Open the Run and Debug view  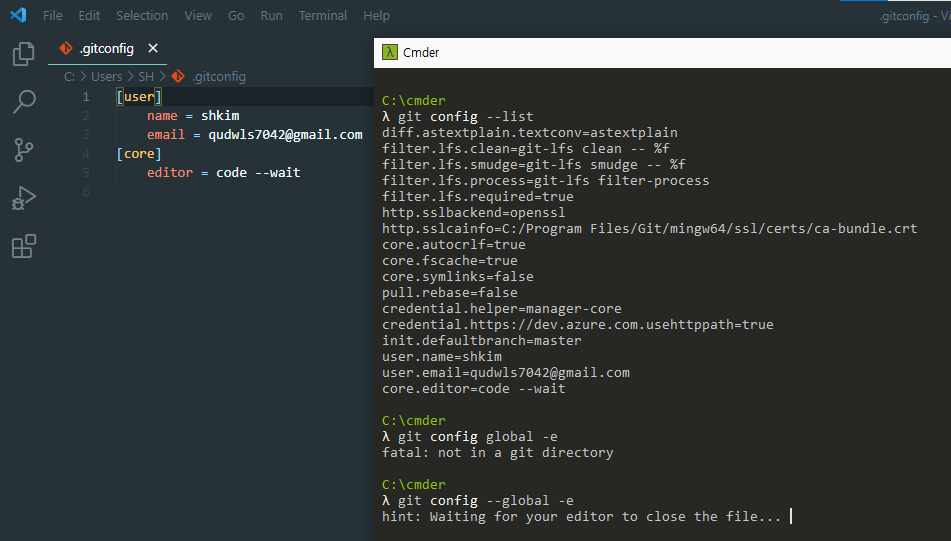point(24,198)
